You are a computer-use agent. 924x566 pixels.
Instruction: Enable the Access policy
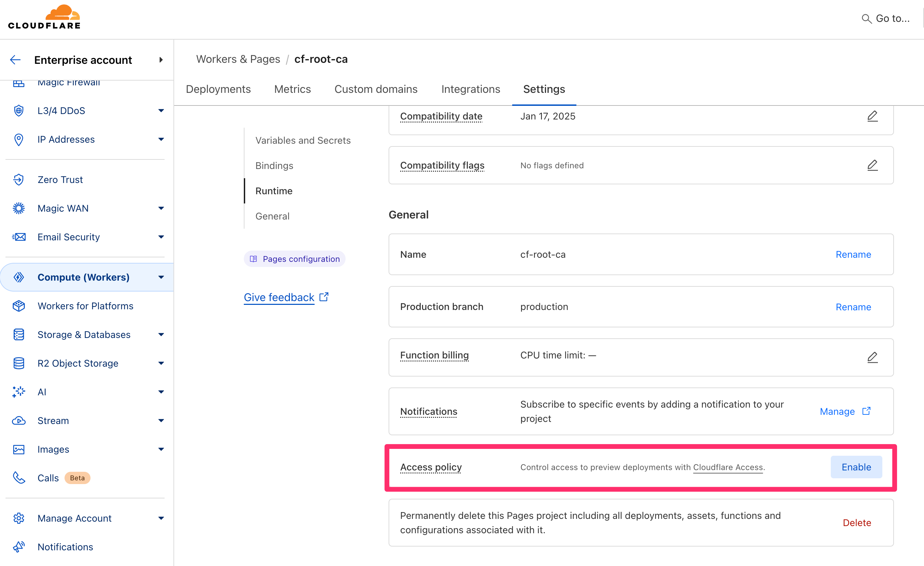click(x=856, y=467)
